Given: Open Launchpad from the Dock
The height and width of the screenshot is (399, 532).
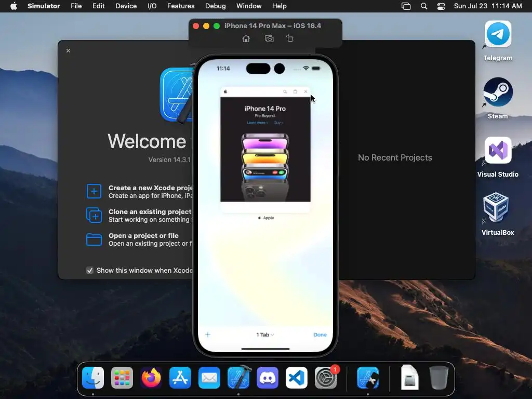Looking at the screenshot, I should (x=122, y=378).
